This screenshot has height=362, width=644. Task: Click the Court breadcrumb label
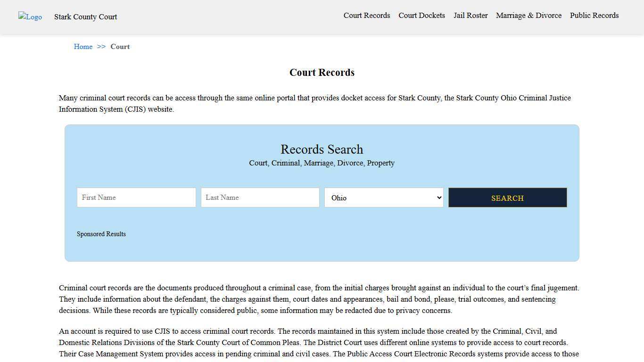tap(120, 47)
